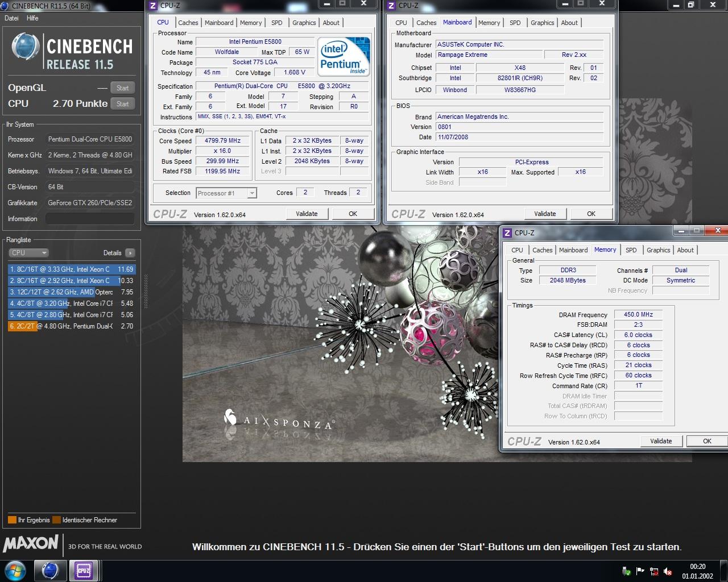728x582 pixels.
Task: Click the Intel Pentium inside logo
Action: point(344,57)
